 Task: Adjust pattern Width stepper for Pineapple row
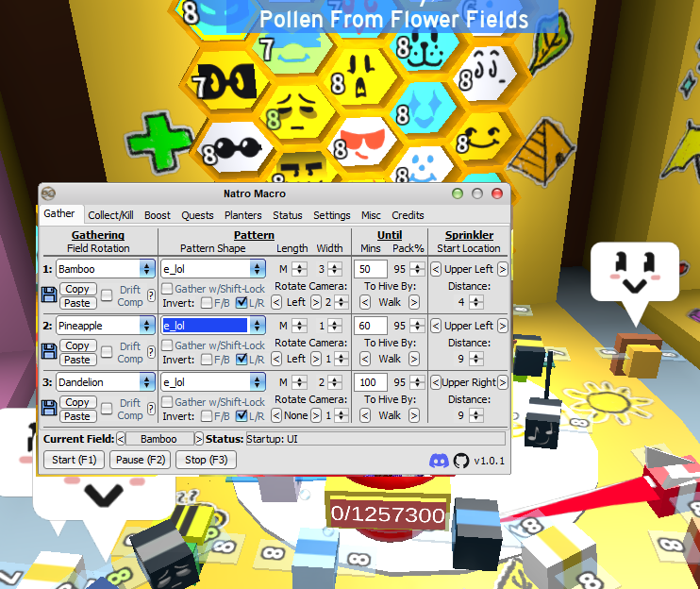(334, 326)
